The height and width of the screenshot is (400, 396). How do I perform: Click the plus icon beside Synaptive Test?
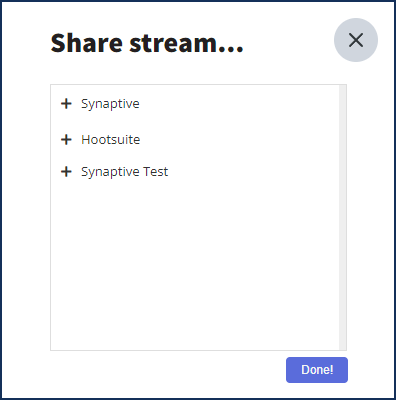[x=66, y=172]
